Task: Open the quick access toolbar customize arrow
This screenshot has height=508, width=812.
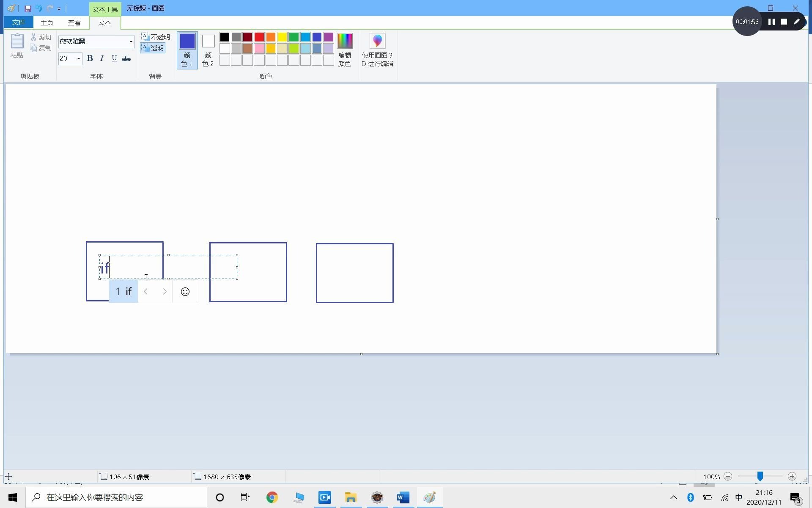Action: point(59,8)
